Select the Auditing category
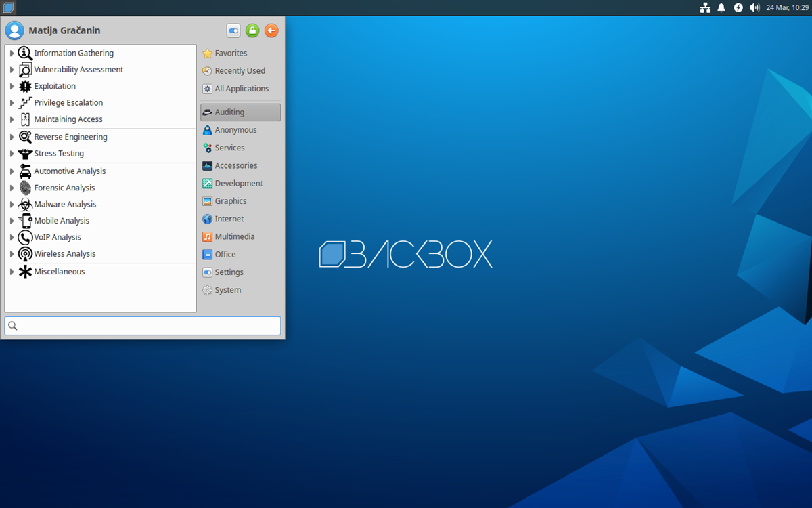The width and height of the screenshot is (812, 508). pos(240,112)
